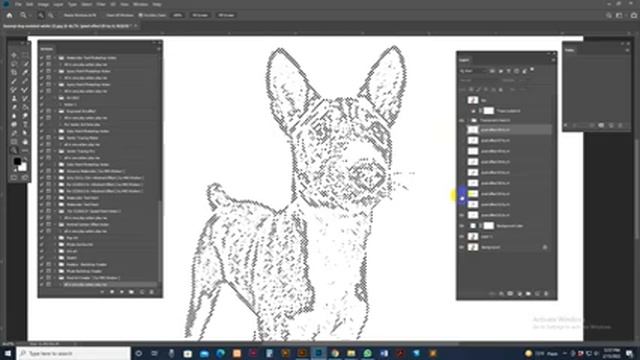This screenshot has width=640, height=360.
Task: Uncheck the Scrubby Zoom checkbox
Action: pos(140,15)
